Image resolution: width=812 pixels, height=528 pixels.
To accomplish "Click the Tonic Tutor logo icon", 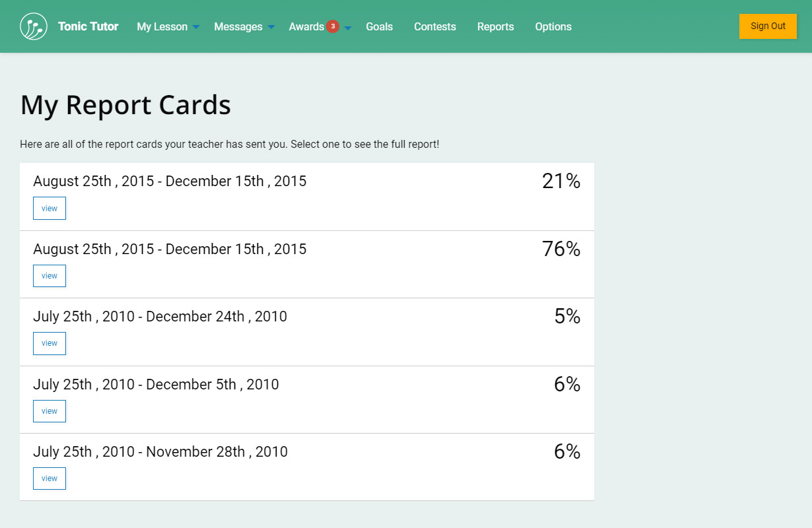I will [34, 26].
